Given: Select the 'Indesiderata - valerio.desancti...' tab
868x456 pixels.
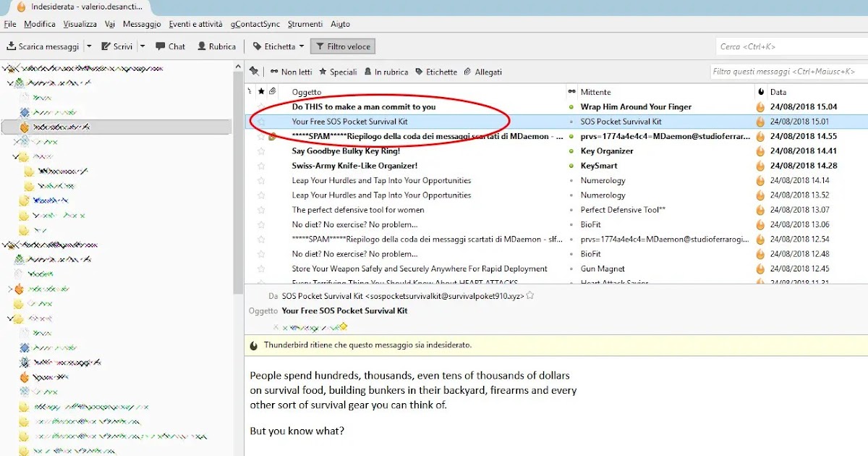Looking at the screenshot, I should [x=80, y=7].
